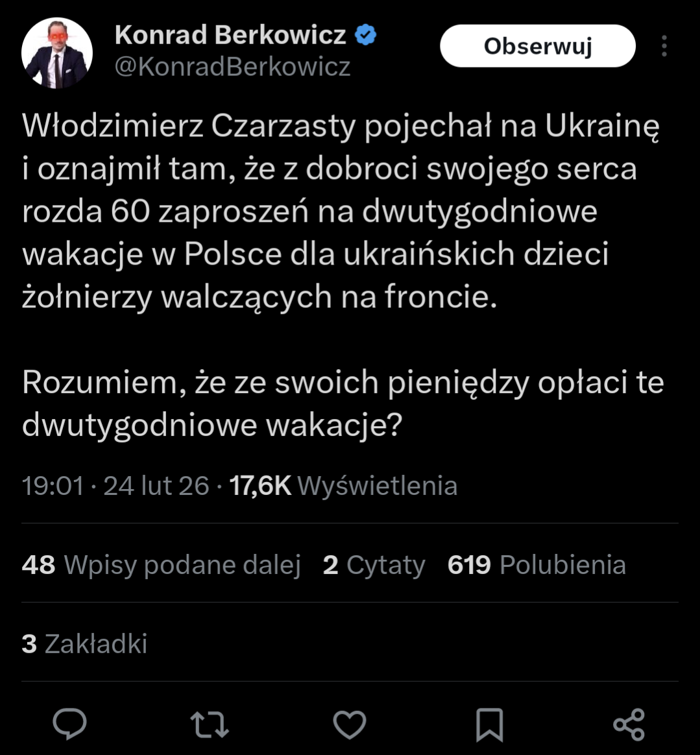
Task: View the 48 Wpisy podane dalej list
Action: [161, 565]
